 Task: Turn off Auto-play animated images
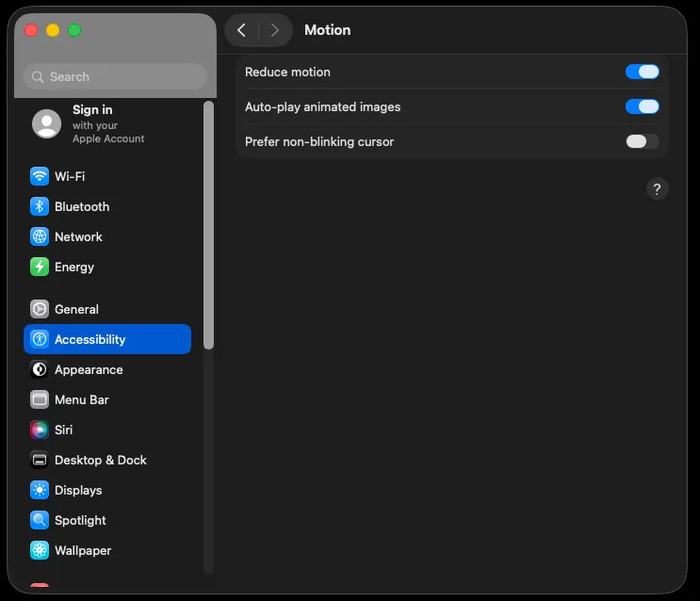[642, 106]
